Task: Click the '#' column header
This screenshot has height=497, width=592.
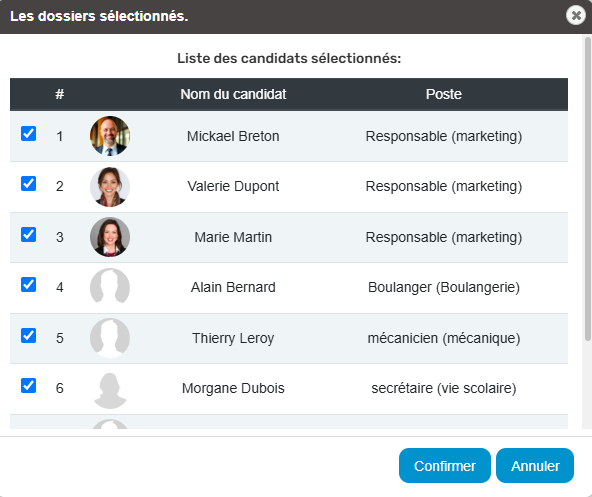Action: pos(60,94)
